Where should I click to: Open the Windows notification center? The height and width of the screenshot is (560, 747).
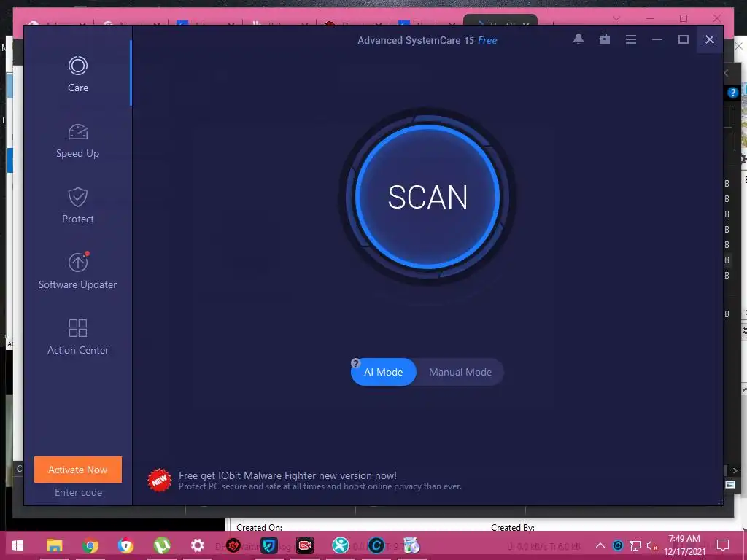coord(723,545)
